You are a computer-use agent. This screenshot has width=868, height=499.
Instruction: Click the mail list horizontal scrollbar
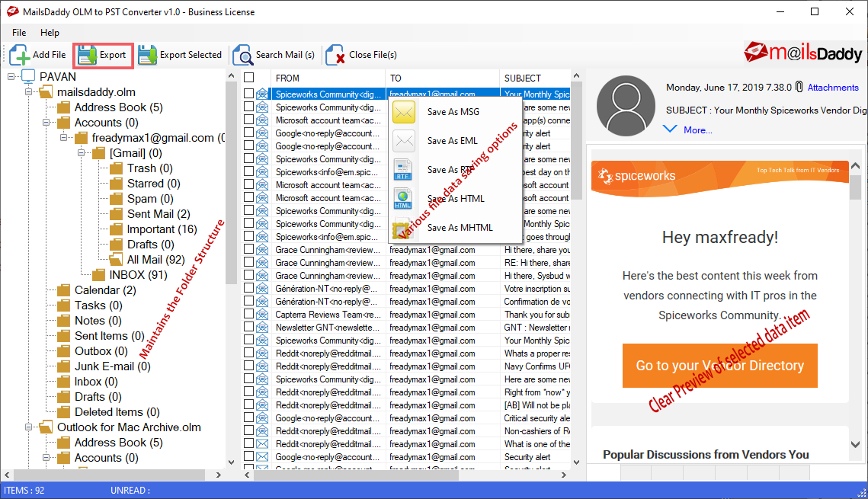point(356,475)
